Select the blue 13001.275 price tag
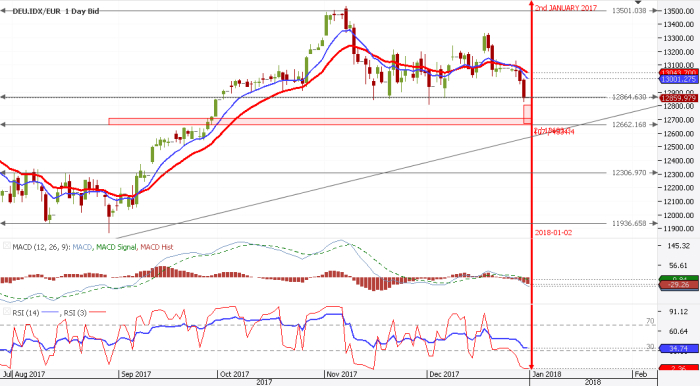The image size is (700, 386). click(x=678, y=79)
